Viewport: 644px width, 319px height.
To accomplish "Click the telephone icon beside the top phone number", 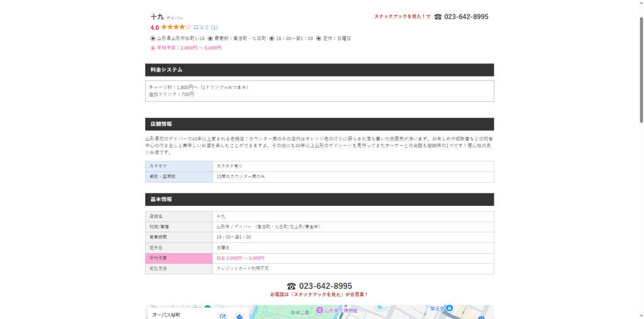I will [x=438, y=17].
